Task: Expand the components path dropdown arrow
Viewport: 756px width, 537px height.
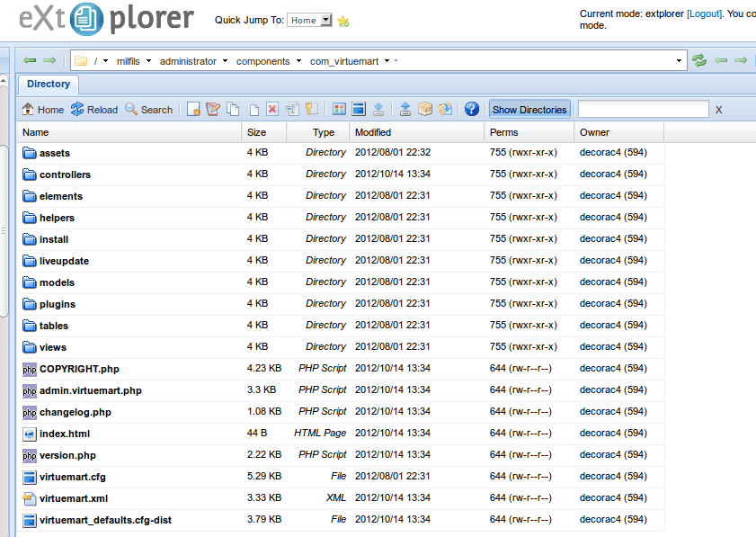Action: (x=298, y=61)
